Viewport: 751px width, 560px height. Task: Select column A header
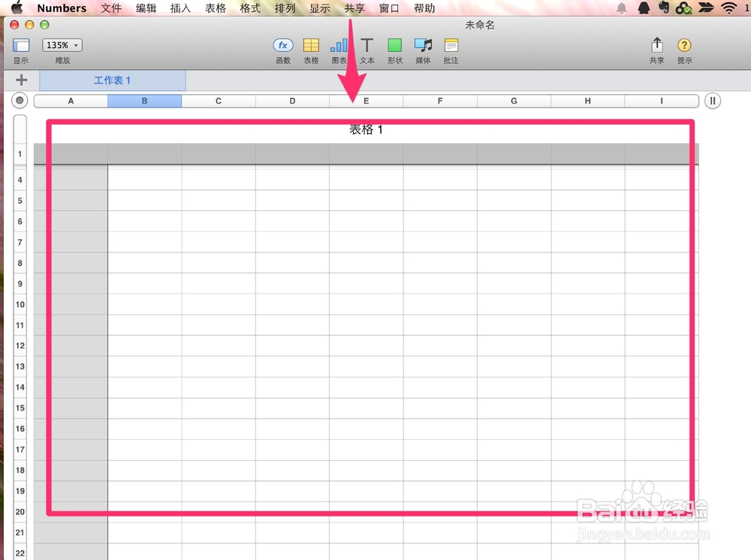tap(71, 101)
